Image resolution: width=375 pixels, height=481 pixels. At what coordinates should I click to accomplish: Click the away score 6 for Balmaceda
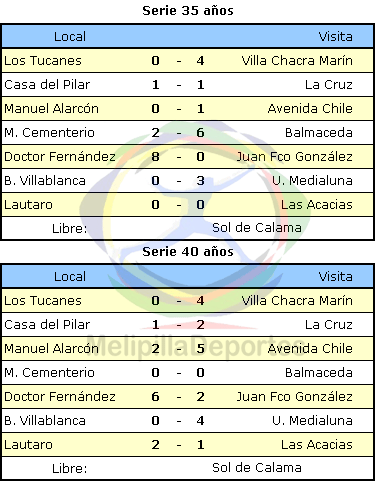(x=200, y=133)
